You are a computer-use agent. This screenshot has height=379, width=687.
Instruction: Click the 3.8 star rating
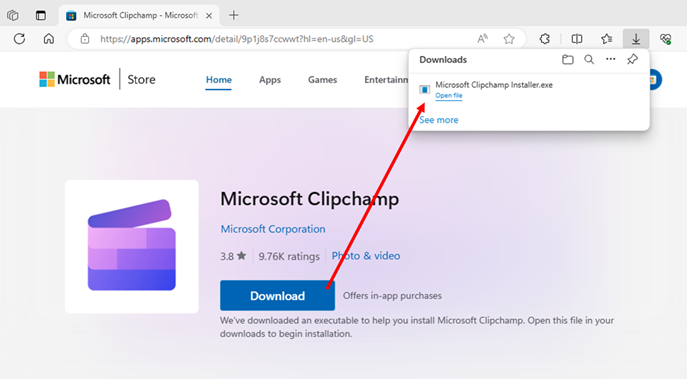[233, 256]
